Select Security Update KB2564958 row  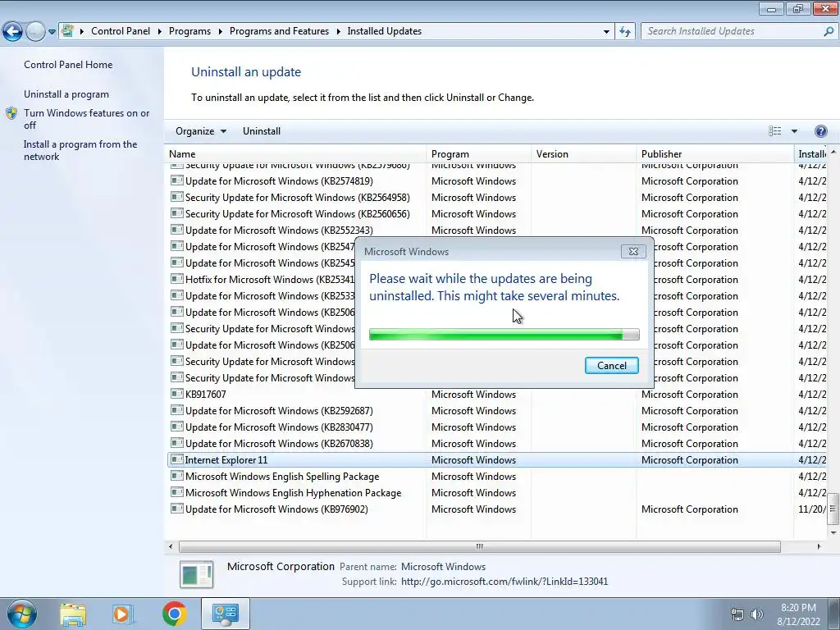coord(497,198)
